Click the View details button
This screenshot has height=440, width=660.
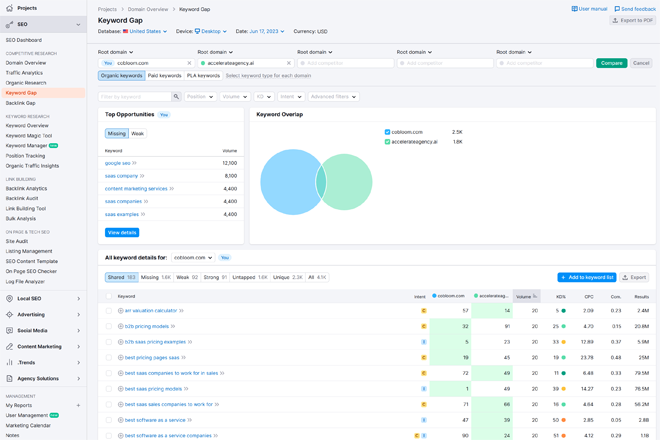pos(122,232)
